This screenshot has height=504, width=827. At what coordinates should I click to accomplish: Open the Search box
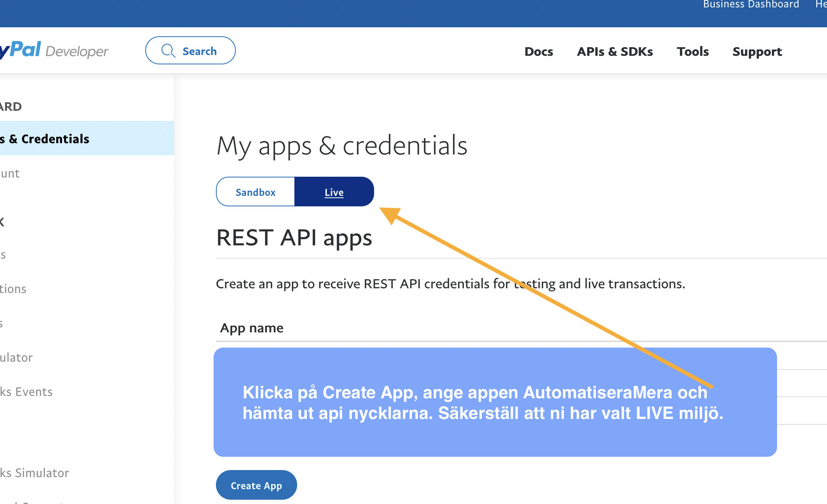coord(190,50)
